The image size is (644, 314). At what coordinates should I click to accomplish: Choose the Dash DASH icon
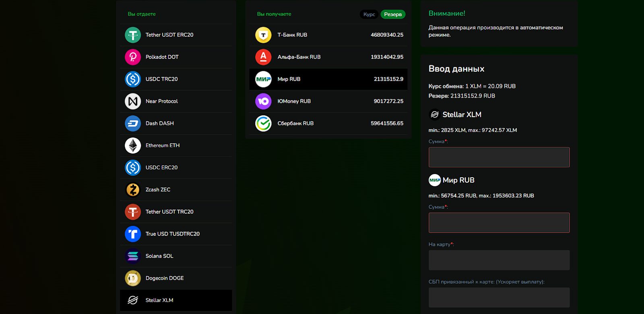[x=133, y=123]
